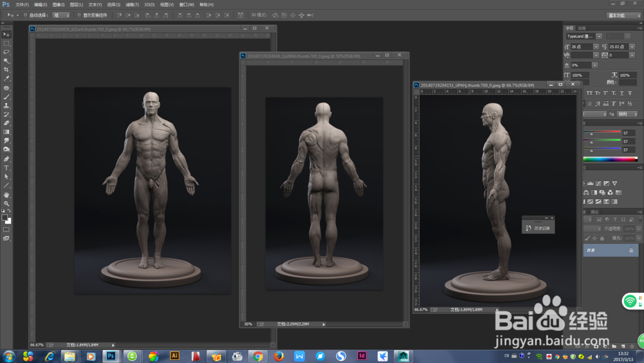Screen dimensions: 644x363
Task: Select the History Brush tool
Action: click(x=6, y=114)
